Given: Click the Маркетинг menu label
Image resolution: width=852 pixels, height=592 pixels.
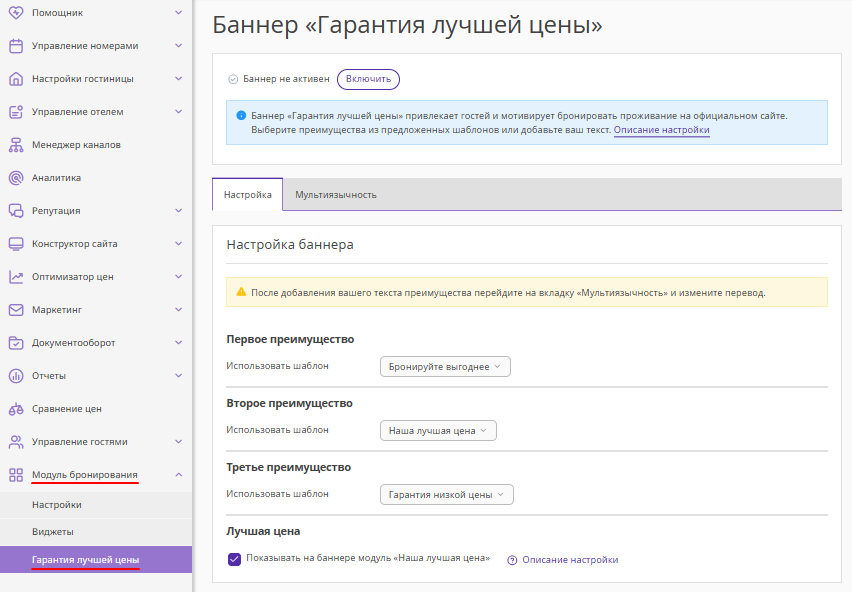Looking at the screenshot, I should tap(57, 310).
